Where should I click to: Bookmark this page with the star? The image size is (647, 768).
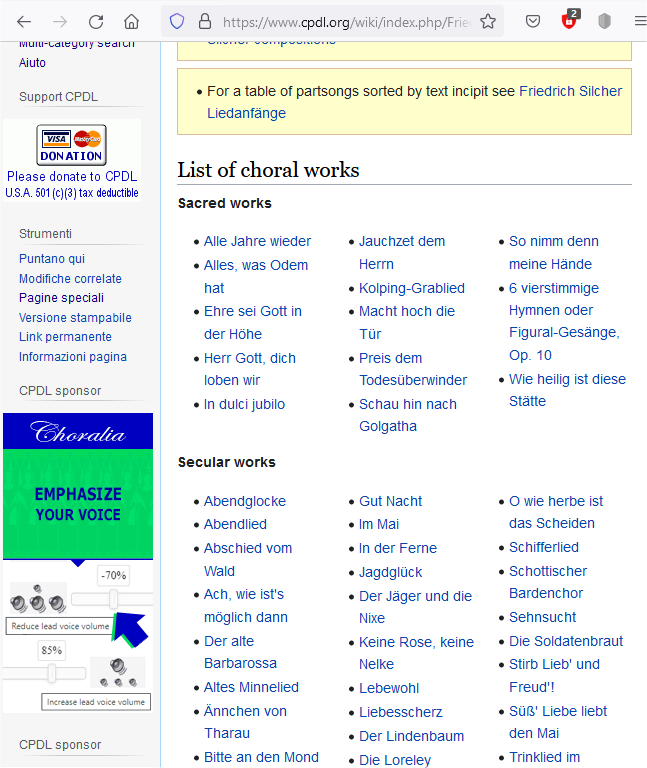point(488,21)
